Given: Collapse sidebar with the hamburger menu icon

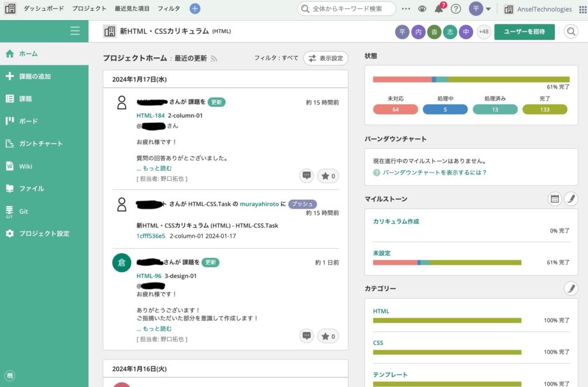Looking at the screenshot, I should coord(75,31).
